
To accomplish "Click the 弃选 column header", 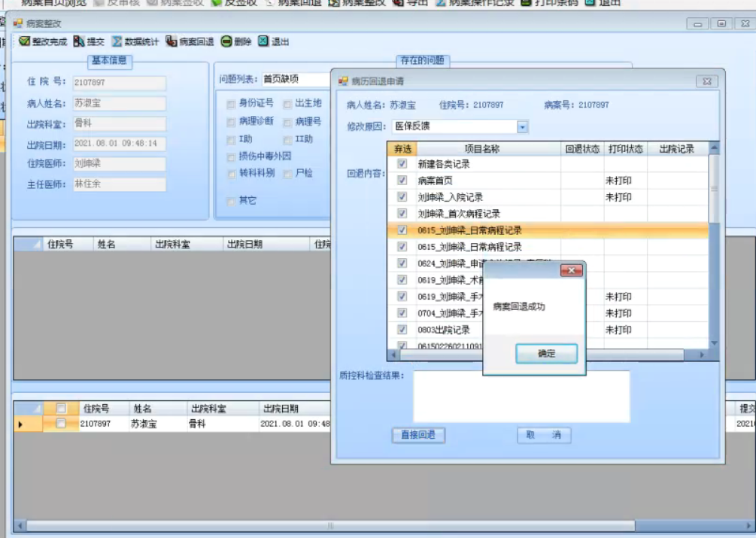I will point(402,149).
